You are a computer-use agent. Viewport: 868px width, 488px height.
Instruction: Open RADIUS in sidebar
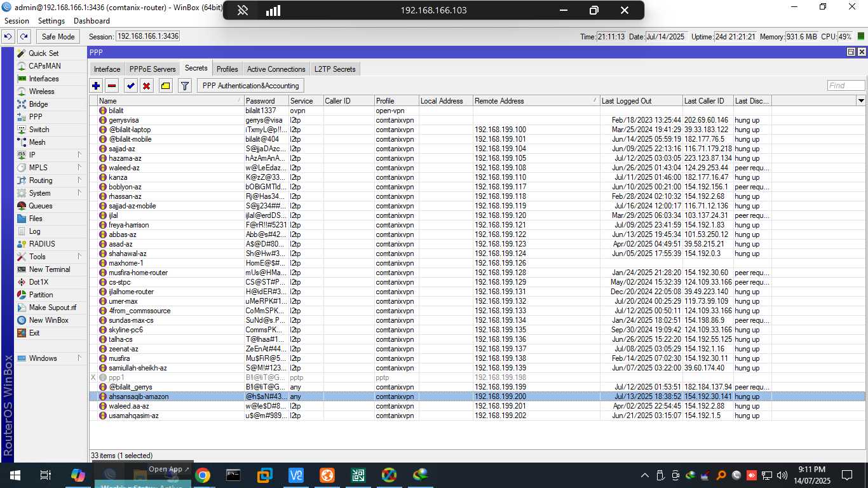(42, 244)
